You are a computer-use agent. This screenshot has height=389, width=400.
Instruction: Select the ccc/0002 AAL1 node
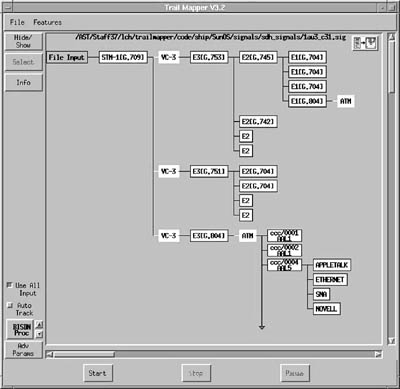click(284, 250)
